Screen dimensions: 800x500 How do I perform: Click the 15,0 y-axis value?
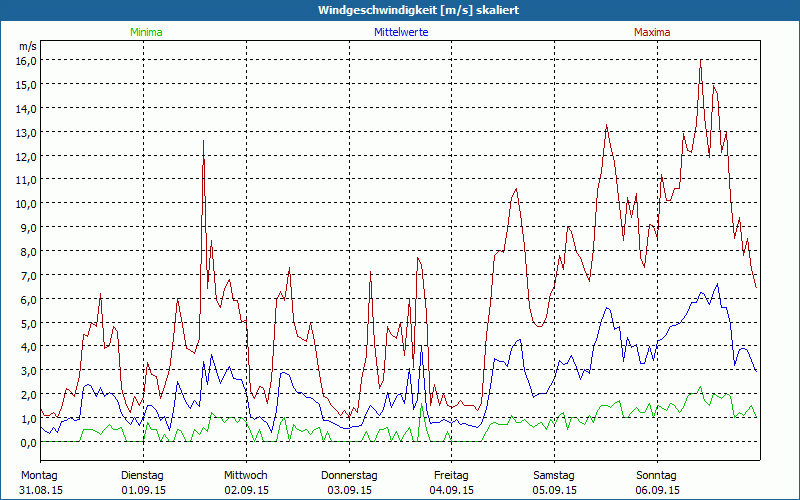pos(26,85)
